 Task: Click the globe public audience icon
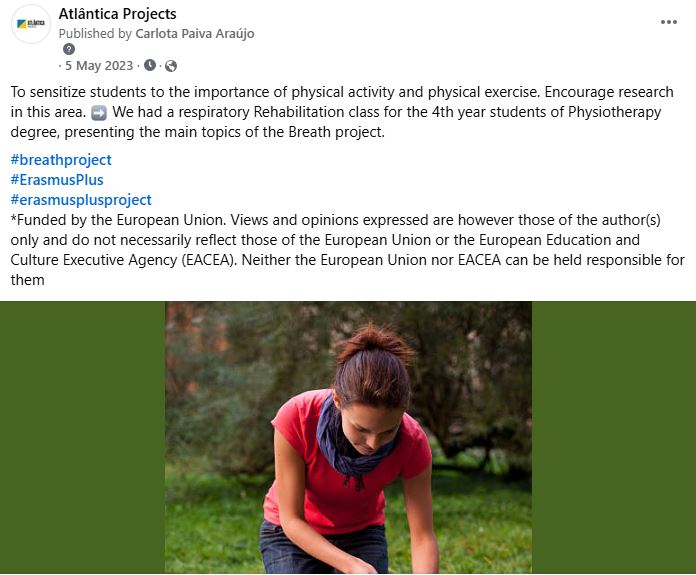(x=170, y=66)
